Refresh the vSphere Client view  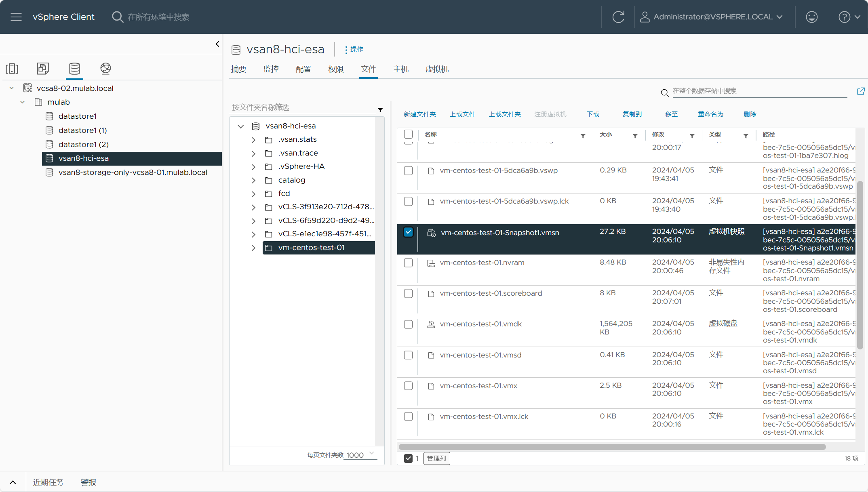(618, 17)
